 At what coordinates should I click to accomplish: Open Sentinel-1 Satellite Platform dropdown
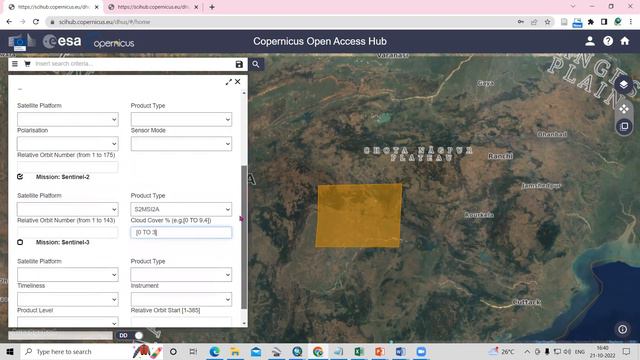(x=68, y=119)
